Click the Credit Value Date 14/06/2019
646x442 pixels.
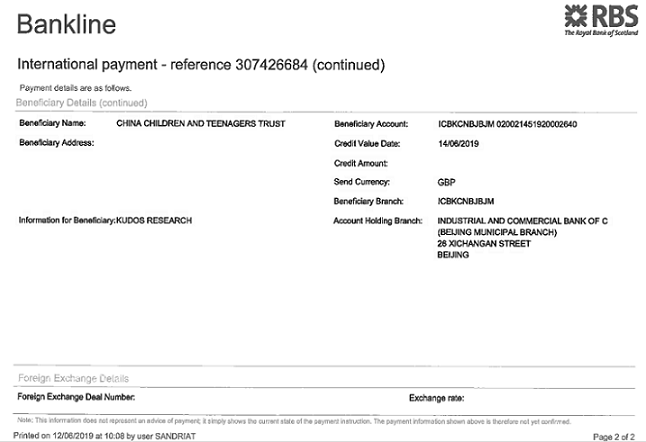point(459,144)
